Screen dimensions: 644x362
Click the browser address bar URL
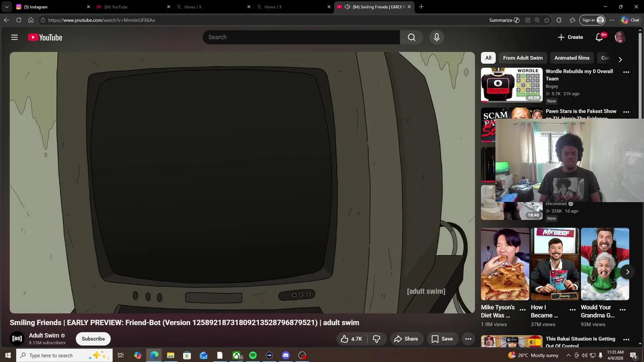(x=102, y=20)
